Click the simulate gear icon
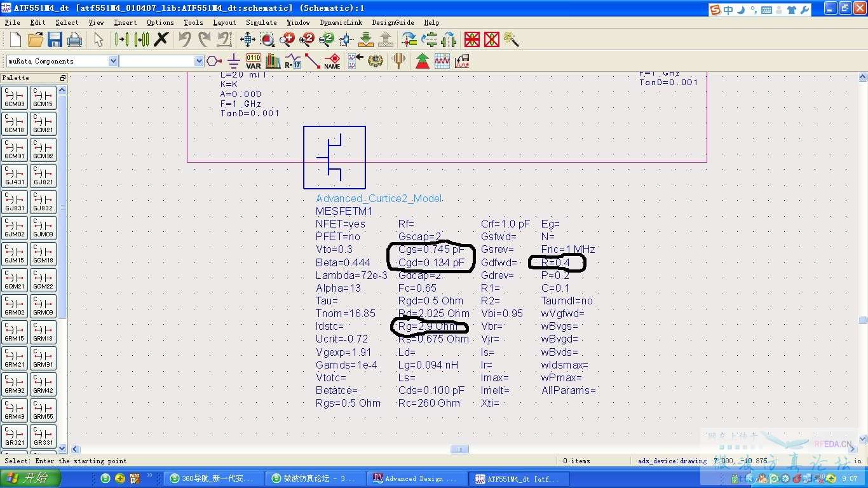The width and height of the screenshot is (868, 488). click(x=376, y=61)
